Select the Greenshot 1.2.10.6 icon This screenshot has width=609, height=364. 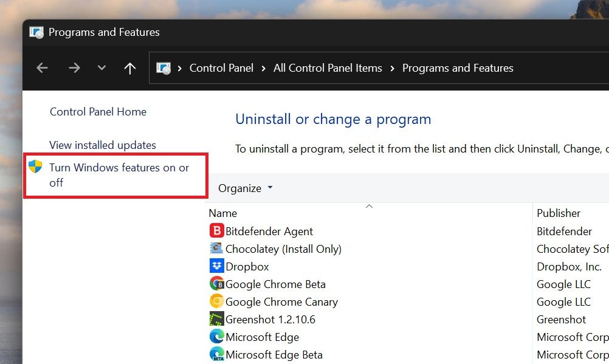[x=216, y=319]
